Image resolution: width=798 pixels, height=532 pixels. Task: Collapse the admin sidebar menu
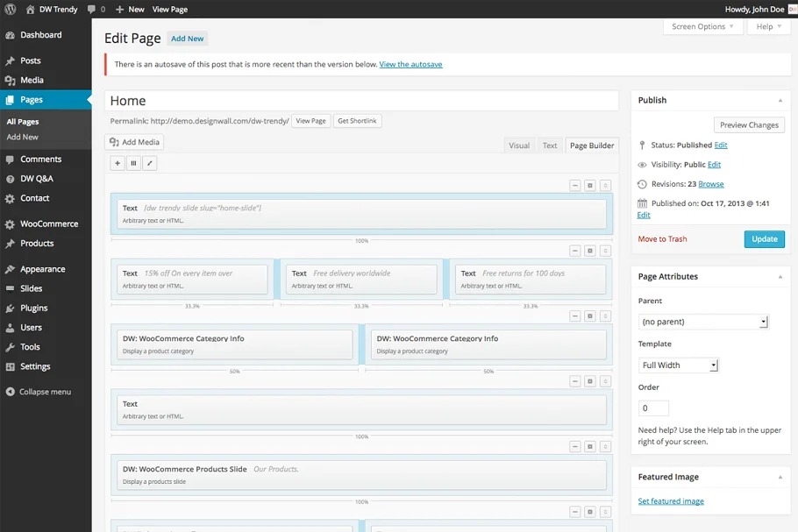coord(45,392)
